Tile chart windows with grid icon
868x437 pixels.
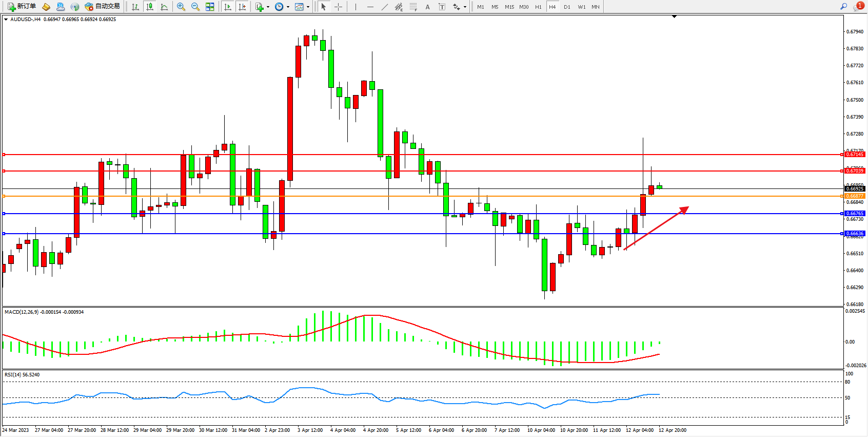[x=210, y=7]
